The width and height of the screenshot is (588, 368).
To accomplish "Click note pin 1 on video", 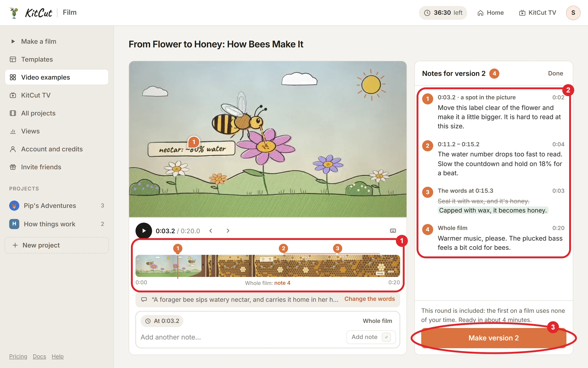I will (194, 142).
